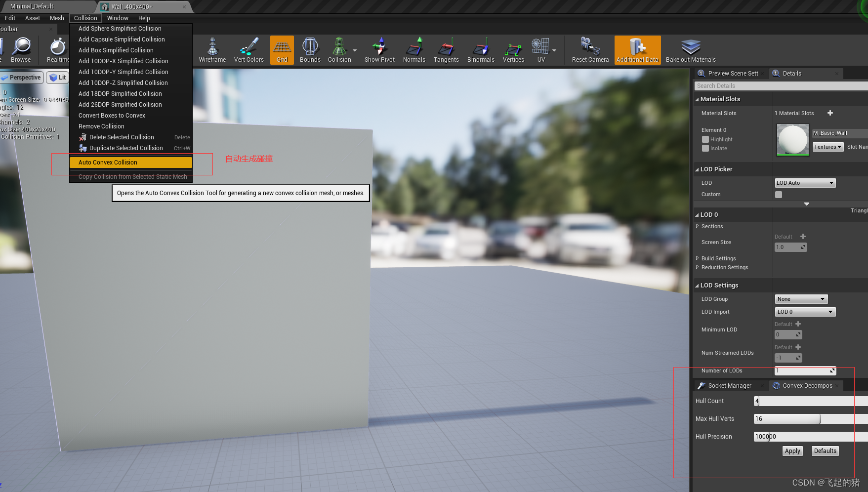Click M_Basic_Wall material thumbnail
This screenshot has height=492, width=868.
pyautogui.click(x=792, y=140)
